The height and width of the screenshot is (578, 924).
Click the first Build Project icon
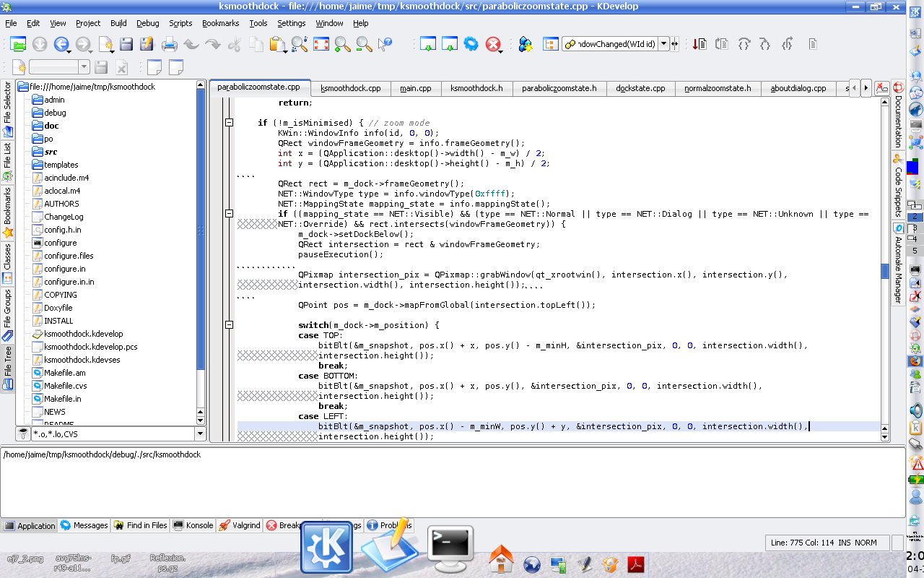(x=427, y=44)
